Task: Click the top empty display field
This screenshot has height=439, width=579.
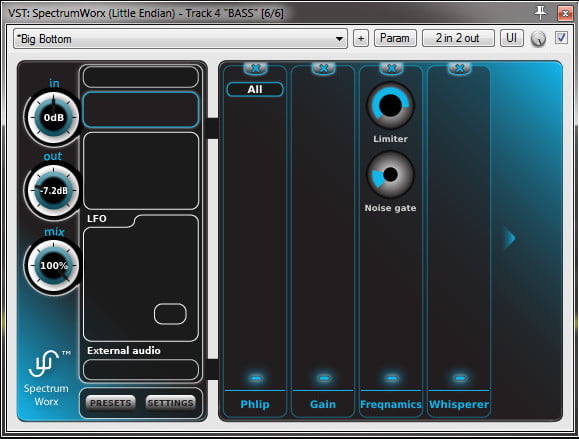Action: pyautogui.click(x=141, y=77)
